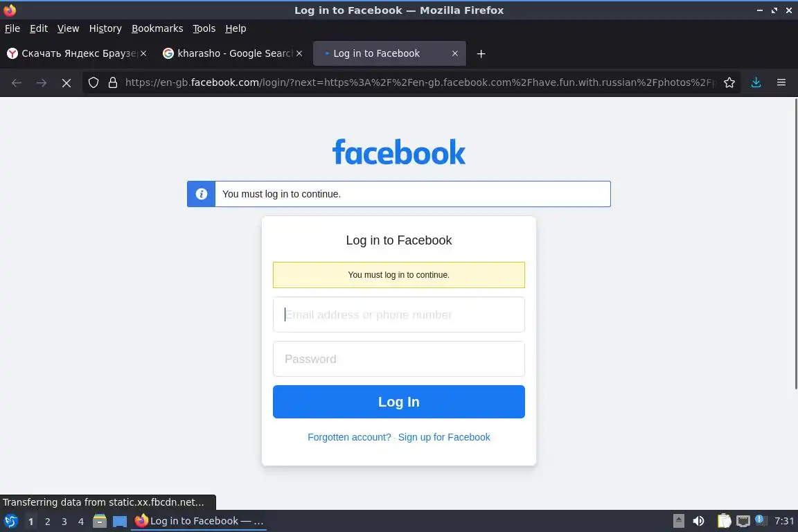The image size is (798, 532).
Task: Bookmark this page with the star icon
Action: click(729, 82)
